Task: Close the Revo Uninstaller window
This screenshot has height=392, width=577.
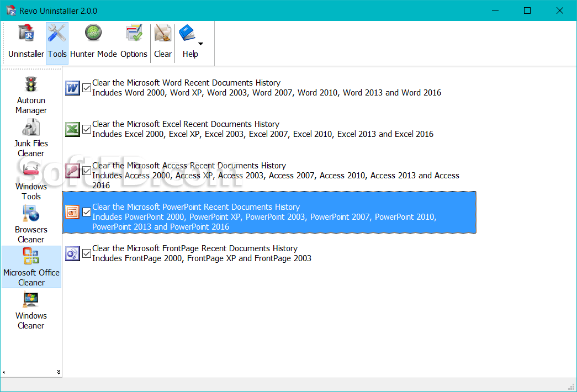Action: 560,10
